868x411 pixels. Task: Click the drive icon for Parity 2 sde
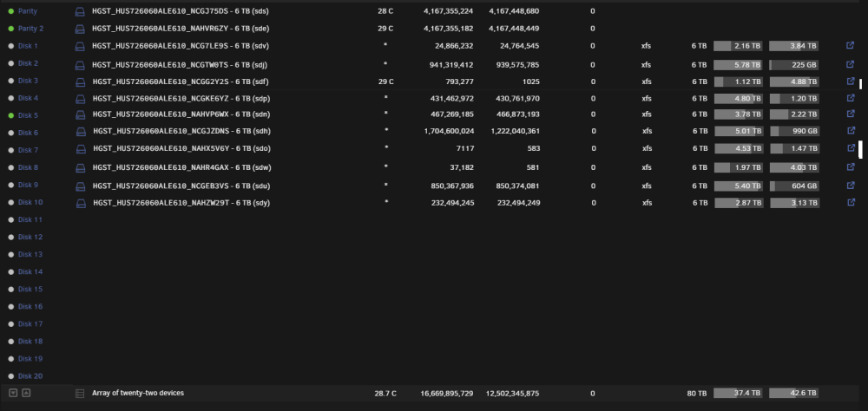(x=80, y=29)
